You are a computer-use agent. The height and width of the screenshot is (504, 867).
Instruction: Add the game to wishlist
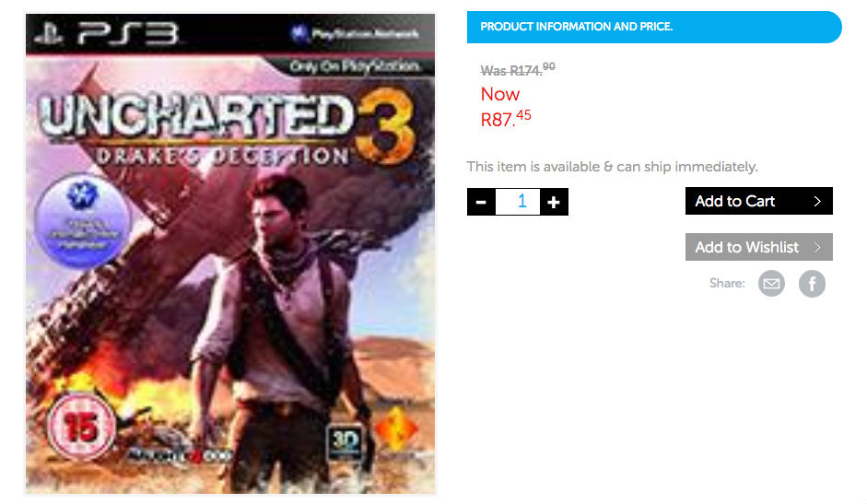[758, 247]
